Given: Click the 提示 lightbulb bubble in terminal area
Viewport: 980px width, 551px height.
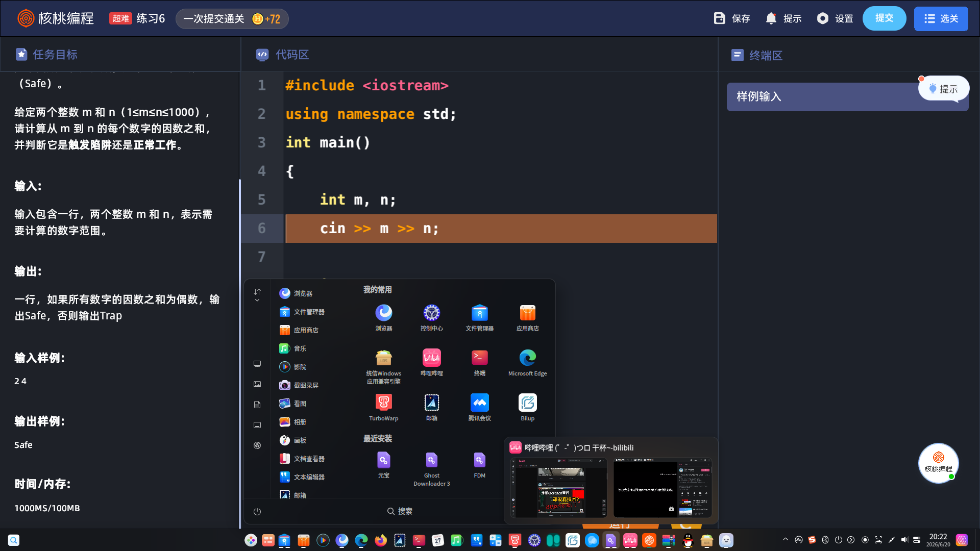Looking at the screenshot, I should pyautogui.click(x=943, y=89).
